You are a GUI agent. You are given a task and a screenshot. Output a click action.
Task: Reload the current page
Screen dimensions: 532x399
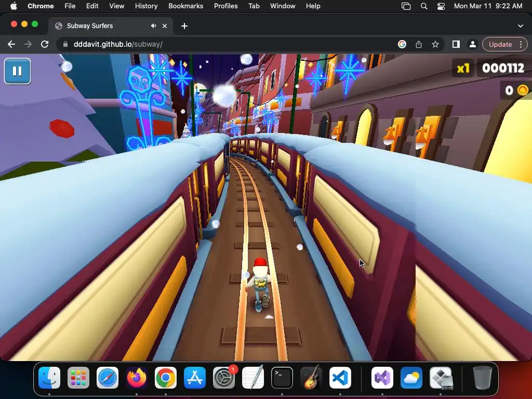tap(45, 45)
